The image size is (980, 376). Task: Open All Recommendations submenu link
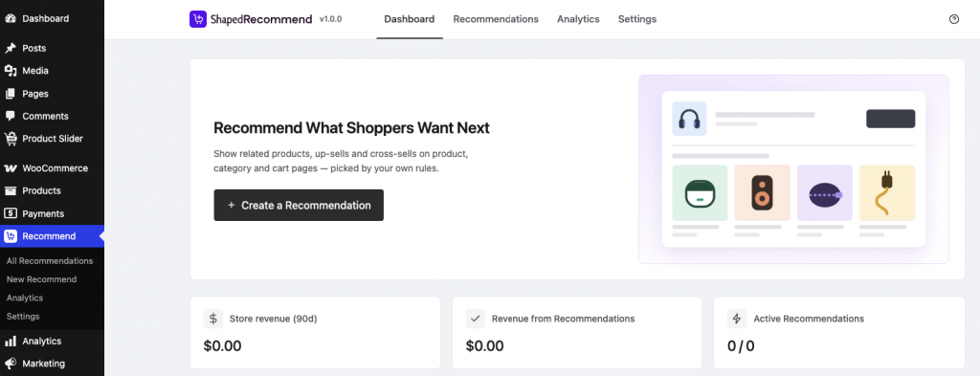[50, 261]
